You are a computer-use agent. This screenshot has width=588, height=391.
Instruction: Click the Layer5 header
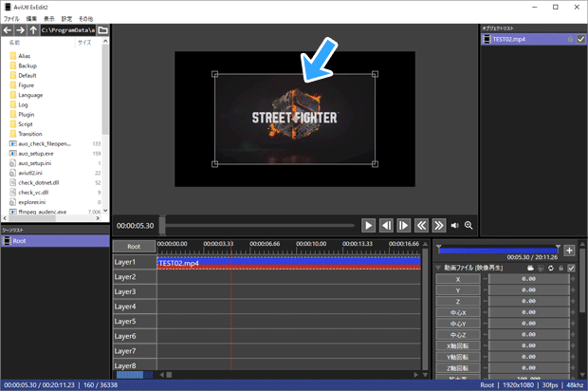135,322
